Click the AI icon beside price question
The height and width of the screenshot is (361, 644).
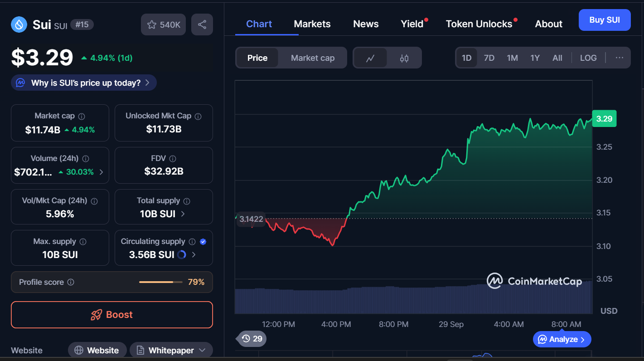(x=20, y=83)
